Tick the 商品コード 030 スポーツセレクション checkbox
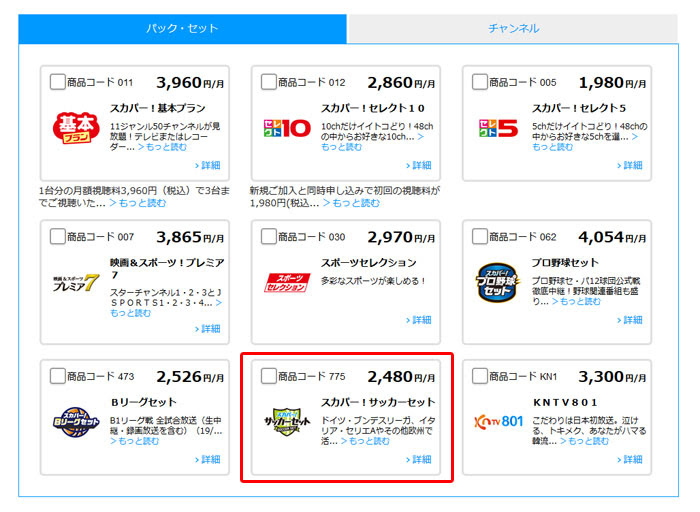Viewport: 700px width, 512px height. [269, 237]
